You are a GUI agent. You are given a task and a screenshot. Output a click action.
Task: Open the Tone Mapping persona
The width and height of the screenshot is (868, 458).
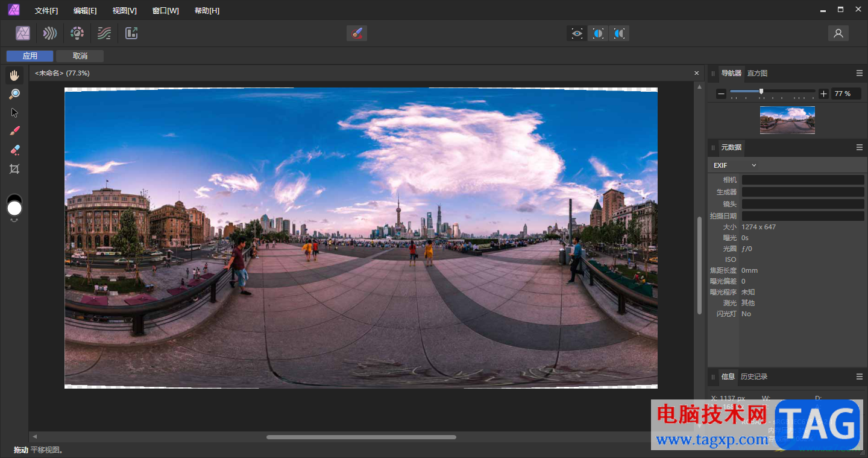(x=104, y=33)
